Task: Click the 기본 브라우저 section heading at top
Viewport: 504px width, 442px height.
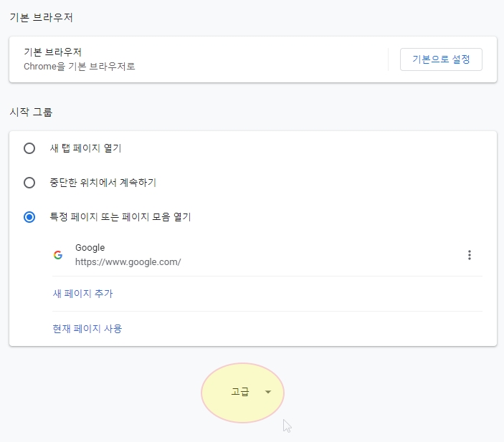Action: click(x=41, y=17)
